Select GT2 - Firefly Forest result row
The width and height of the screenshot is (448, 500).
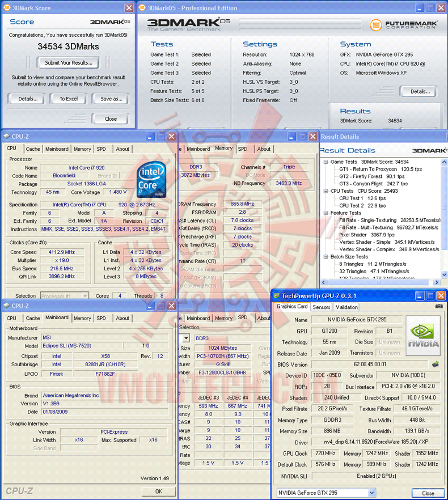[x=372, y=177]
